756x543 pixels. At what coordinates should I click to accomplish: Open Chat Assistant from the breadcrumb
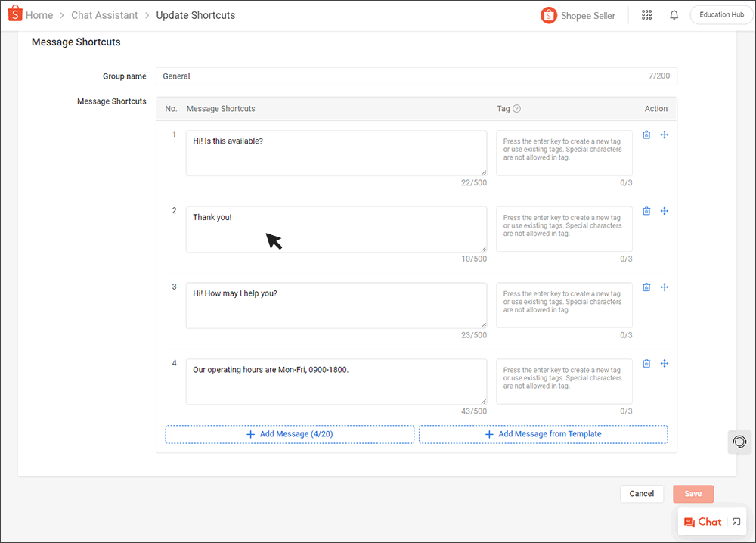[104, 14]
